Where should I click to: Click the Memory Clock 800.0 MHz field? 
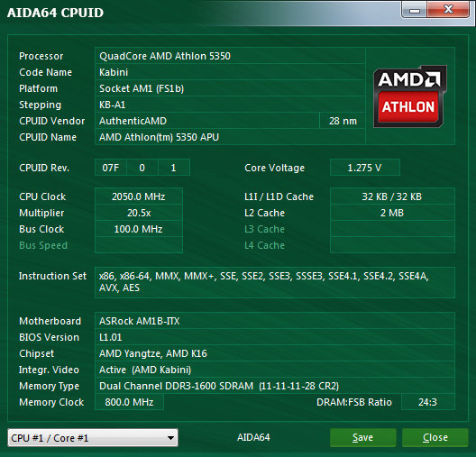coord(129,402)
